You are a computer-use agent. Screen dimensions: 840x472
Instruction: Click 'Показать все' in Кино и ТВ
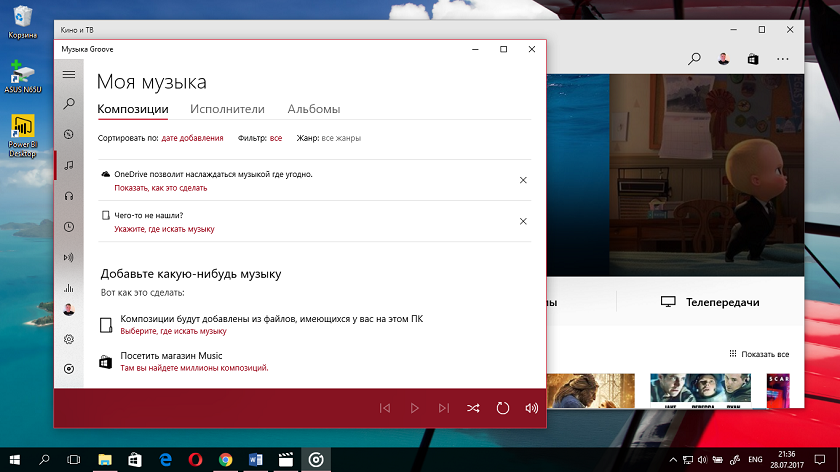(x=759, y=354)
